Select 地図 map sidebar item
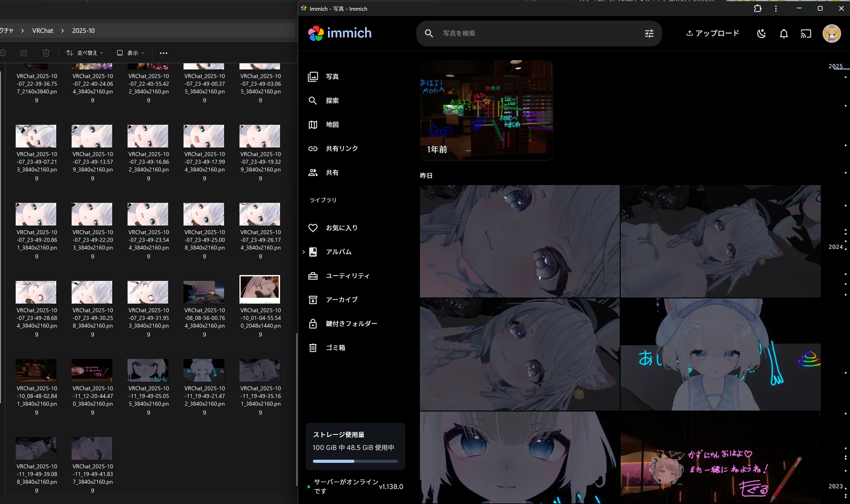This screenshot has height=504, width=850. pos(332,124)
